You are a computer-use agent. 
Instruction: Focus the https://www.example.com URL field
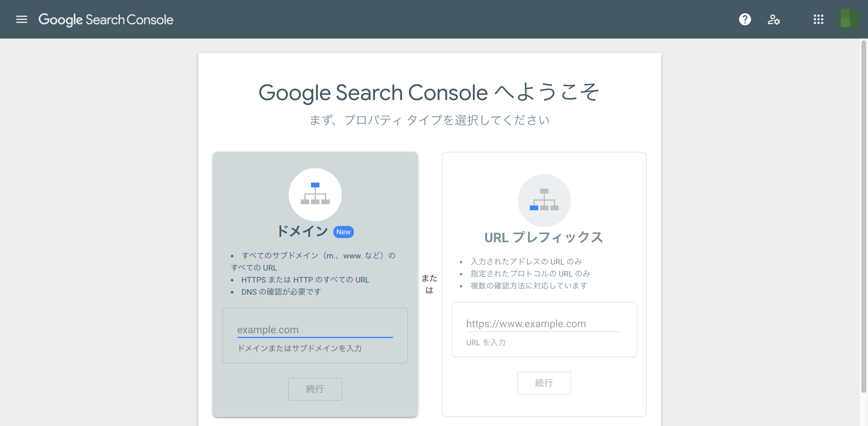(x=544, y=323)
